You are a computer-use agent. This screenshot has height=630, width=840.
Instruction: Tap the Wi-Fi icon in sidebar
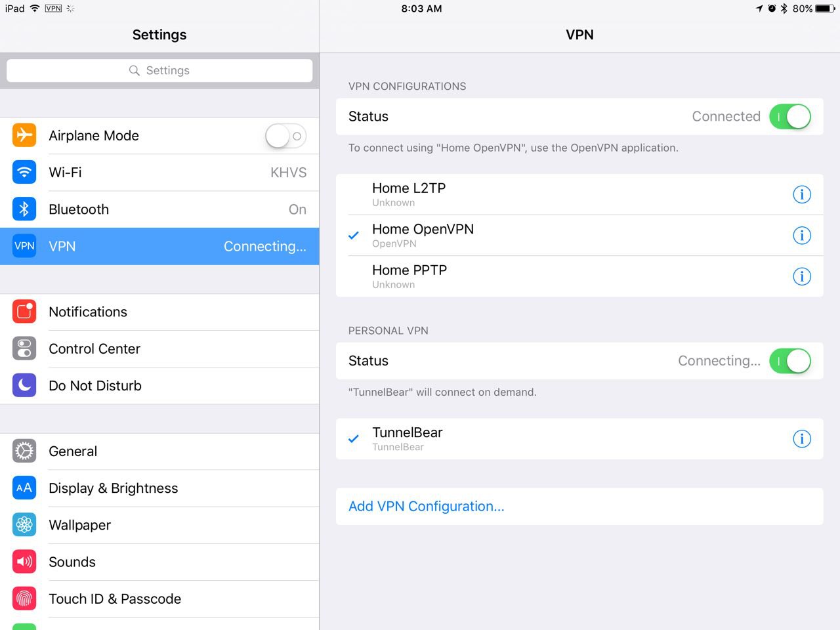pyautogui.click(x=24, y=173)
